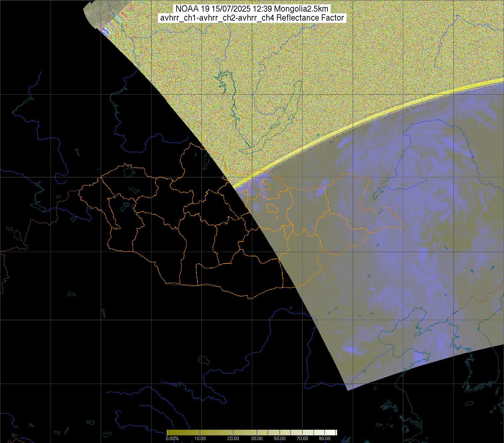504x443 pixels.
Task: Click the 20.00 label on the legend scale
Action: pyautogui.click(x=233, y=438)
